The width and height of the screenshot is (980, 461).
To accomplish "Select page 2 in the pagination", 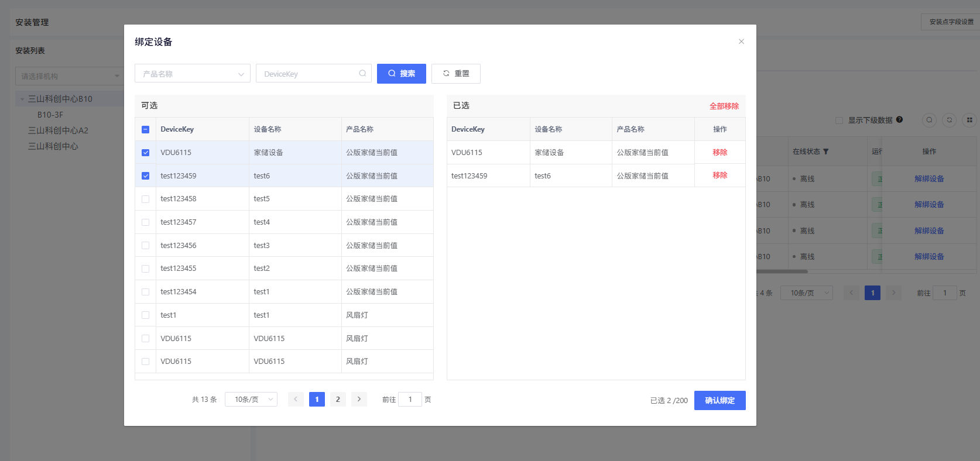I will tap(338, 399).
